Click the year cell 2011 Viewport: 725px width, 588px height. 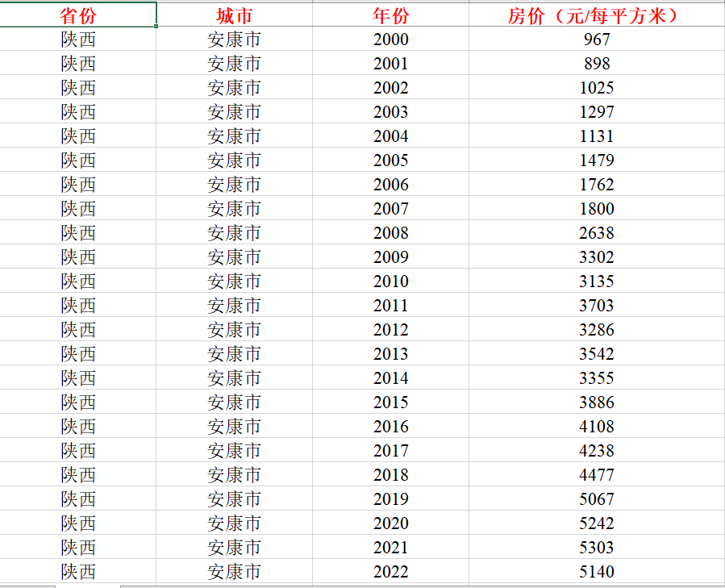[390, 305]
